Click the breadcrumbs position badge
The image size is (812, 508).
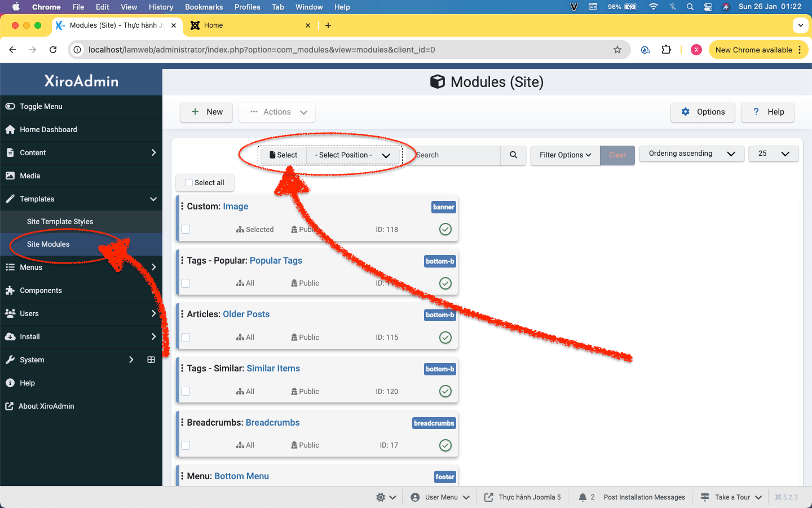[434, 423]
